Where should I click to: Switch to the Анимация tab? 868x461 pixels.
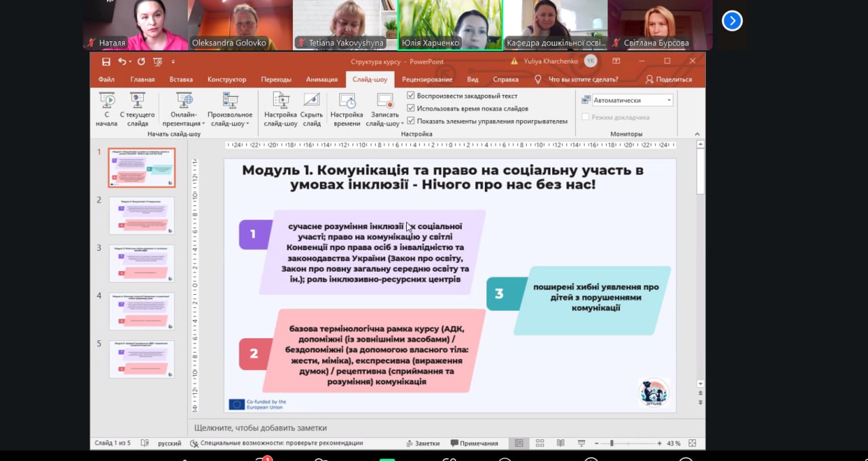(321, 79)
